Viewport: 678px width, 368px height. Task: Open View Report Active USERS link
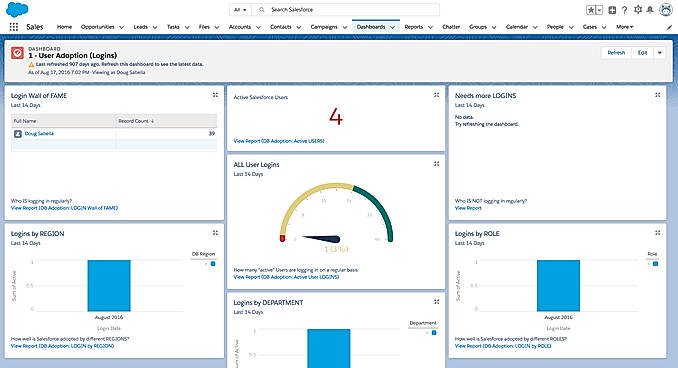tap(279, 141)
